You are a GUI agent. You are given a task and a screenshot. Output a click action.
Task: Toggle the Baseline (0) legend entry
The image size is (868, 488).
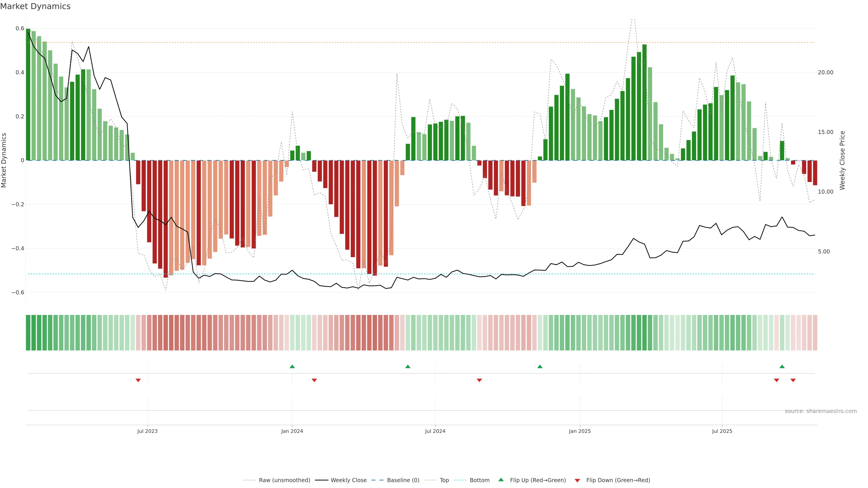coord(403,480)
